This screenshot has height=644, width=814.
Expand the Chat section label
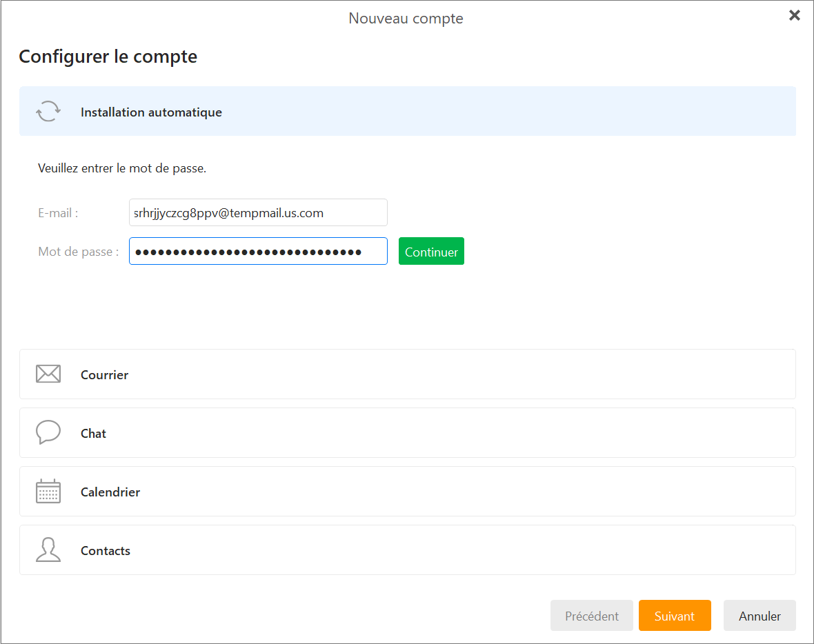pos(93,434)
